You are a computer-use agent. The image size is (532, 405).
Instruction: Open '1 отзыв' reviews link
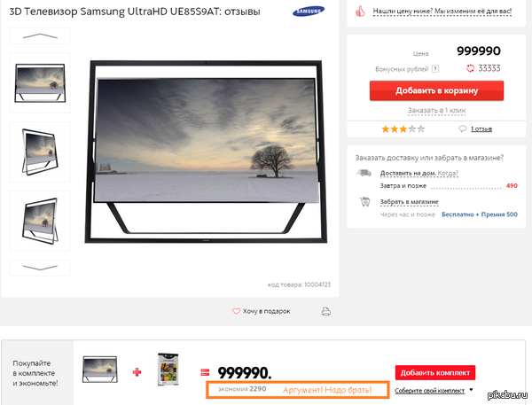point(481,129)
